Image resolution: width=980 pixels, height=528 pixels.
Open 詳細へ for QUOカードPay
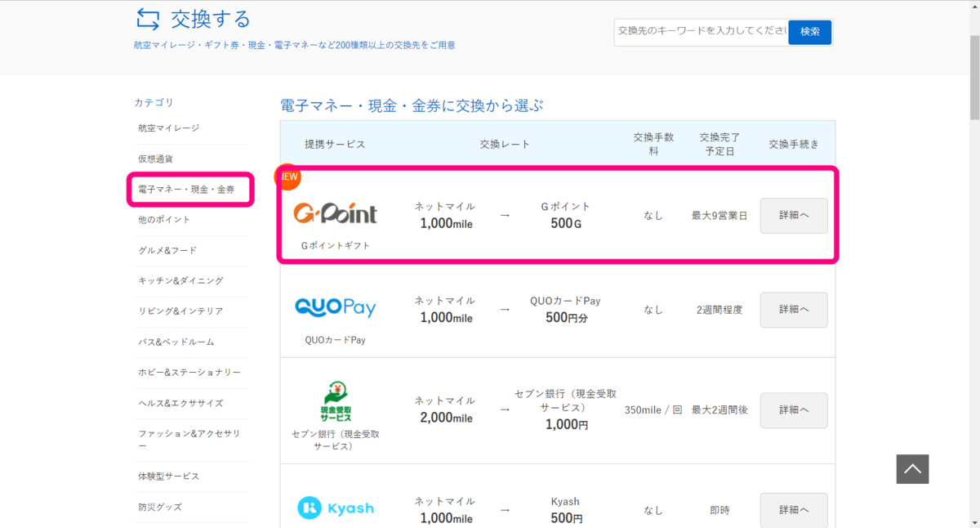click(794, 310)
